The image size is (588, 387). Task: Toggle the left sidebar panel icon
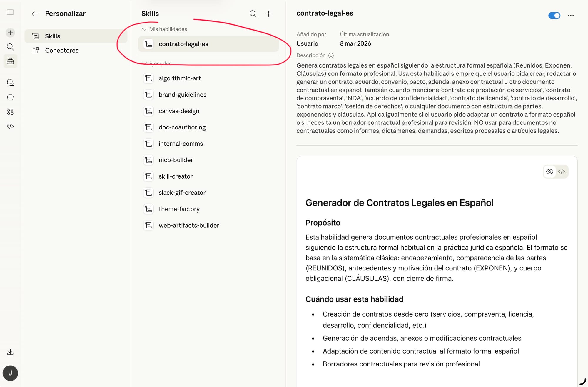10,12
